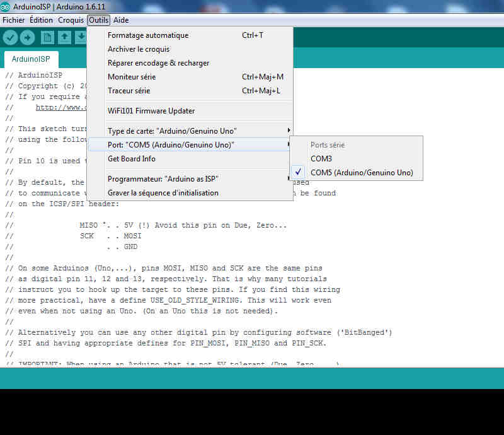Click the 'SCK . . MOSI' line
The width and height of the screenshot is (504, 435).
point(73,236)
